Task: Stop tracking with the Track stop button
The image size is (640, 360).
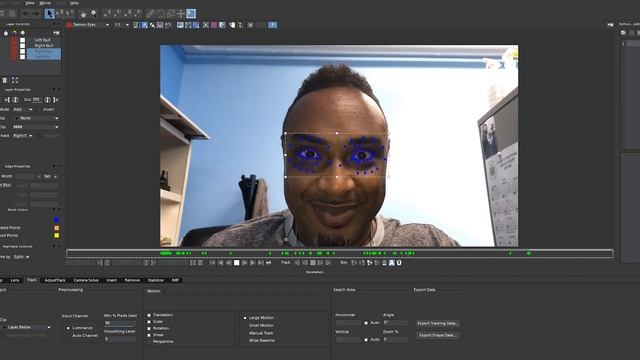Action: (313, 263)
